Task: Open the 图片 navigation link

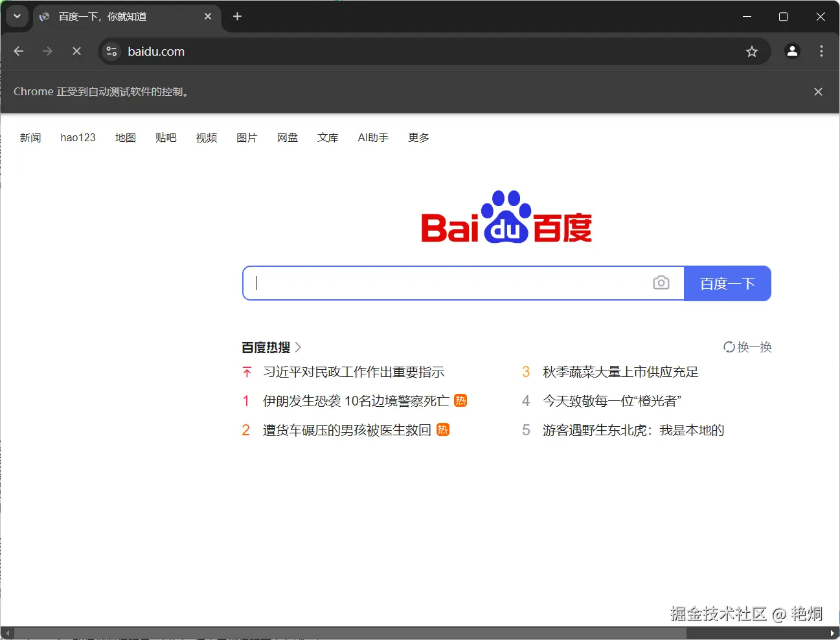Action: 247,137
